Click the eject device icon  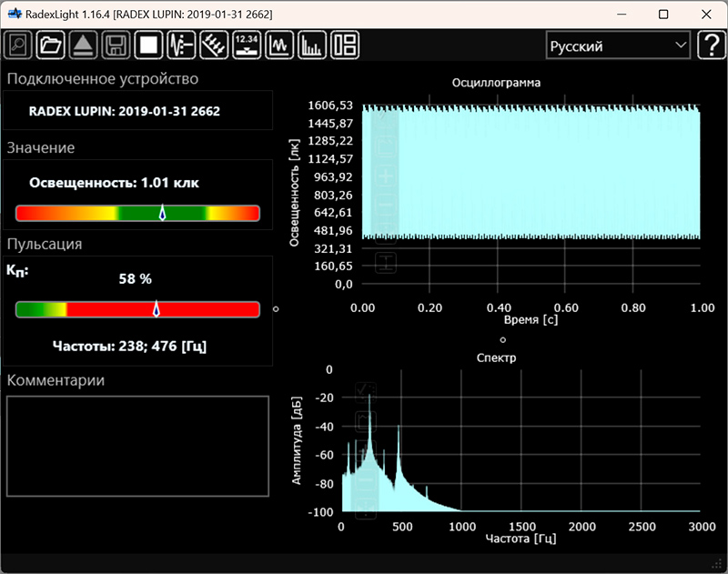83,45
